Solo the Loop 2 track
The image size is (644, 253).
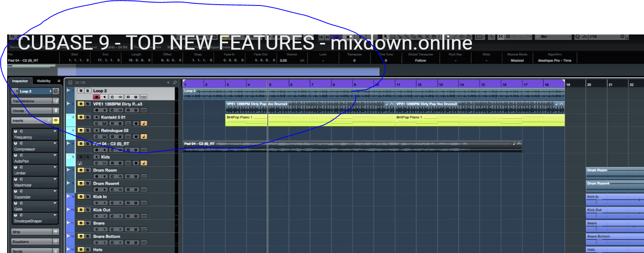[88, 91]
